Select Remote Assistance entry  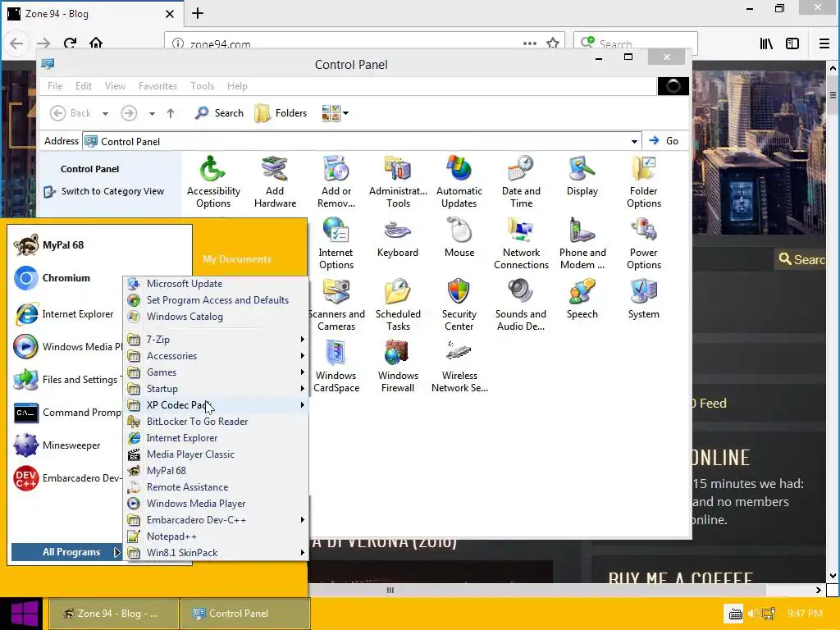point(217,487)
